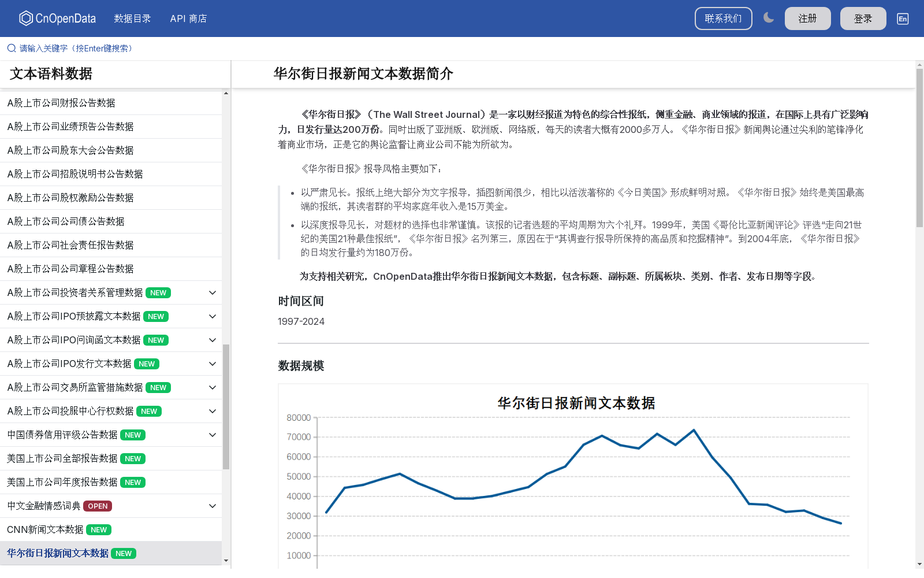924x578 pixels.
Task: Open A股上市公司股权激励公告数据
Action: [x=111, y=198]
